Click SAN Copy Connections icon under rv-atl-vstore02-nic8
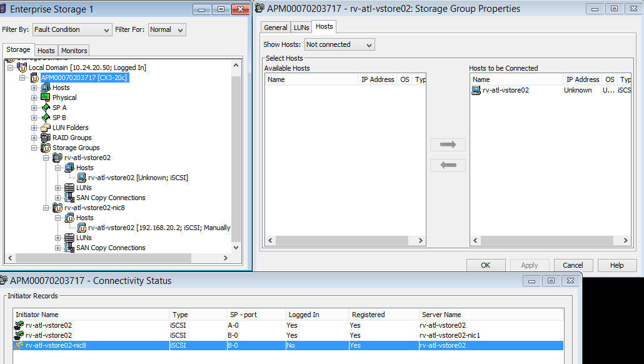 tap(69, 248)
